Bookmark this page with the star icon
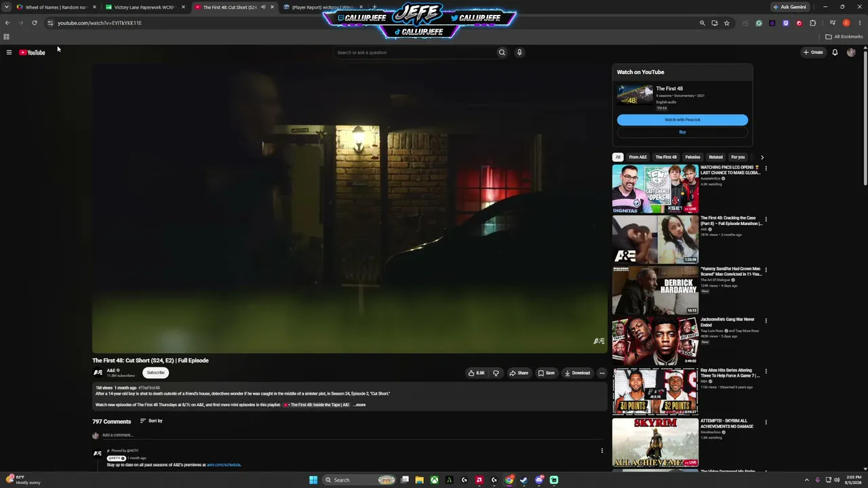The image size is (868, 488). click(726, 23)
